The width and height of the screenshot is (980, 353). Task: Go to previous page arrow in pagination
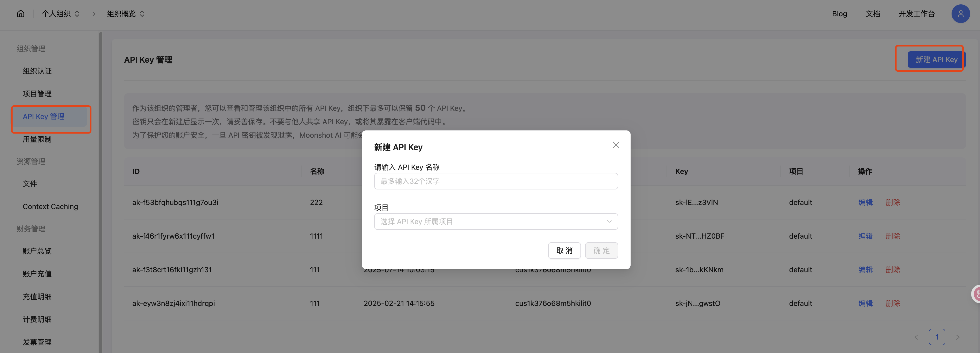point(916,337)
